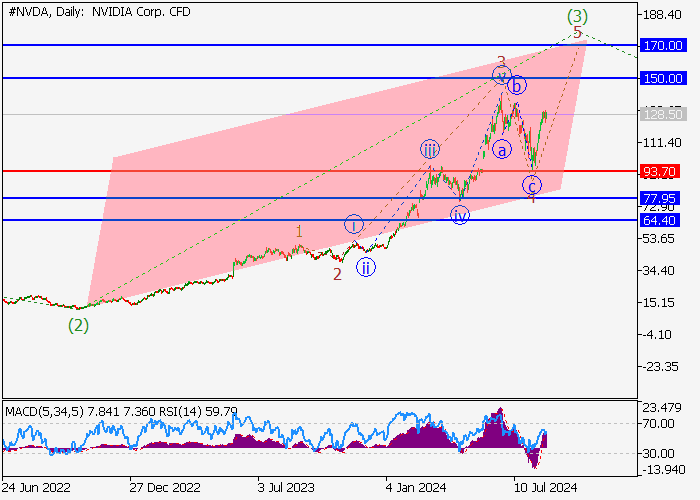Select the 27 Dec 2022 date label

[x=165, y=487]
